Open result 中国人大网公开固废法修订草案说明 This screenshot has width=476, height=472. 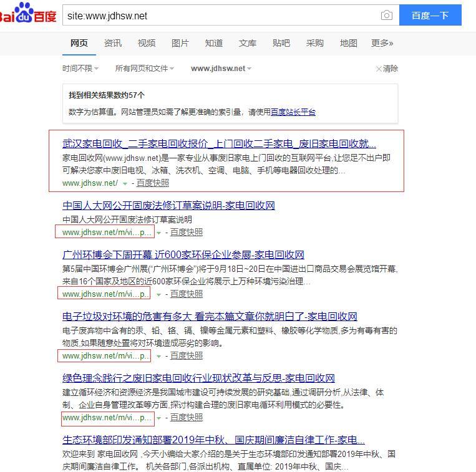pyautogui.click(x=168, y=206)
